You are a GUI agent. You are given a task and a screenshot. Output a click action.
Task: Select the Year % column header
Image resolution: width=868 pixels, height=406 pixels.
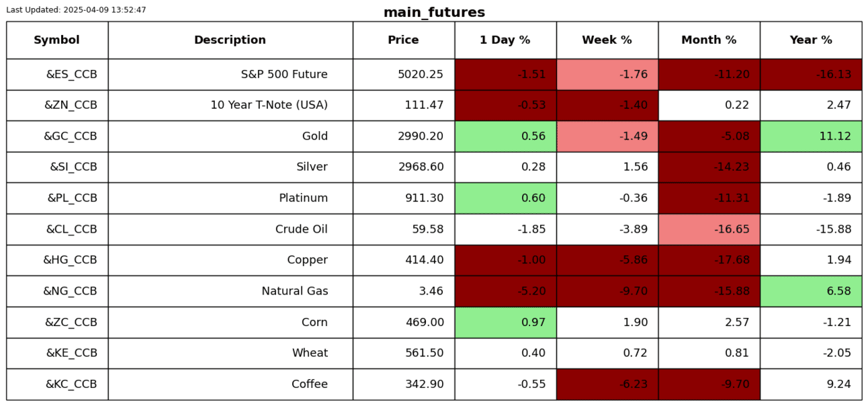tap(811, 40)
